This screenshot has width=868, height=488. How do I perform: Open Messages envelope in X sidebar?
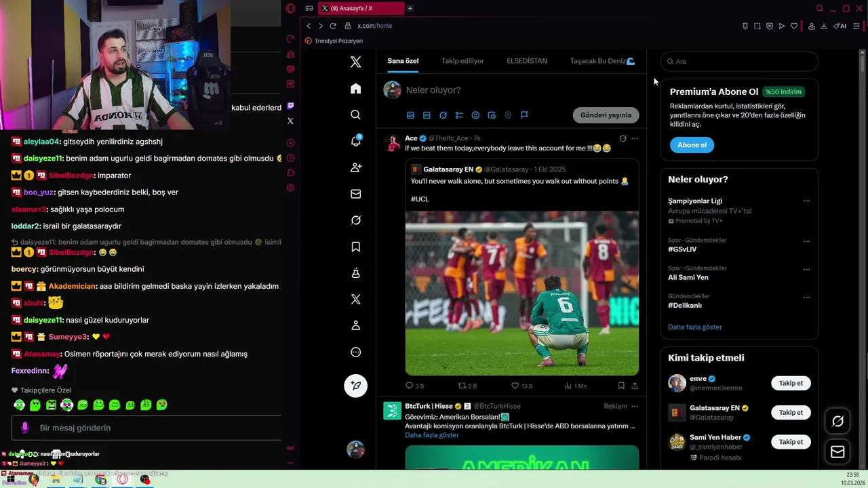[x=355, y=194]
